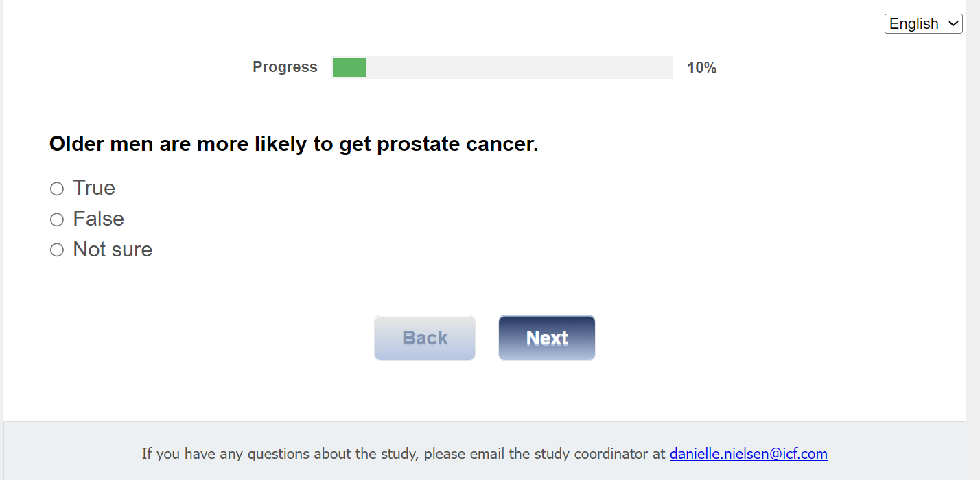Click the "Not sure" answer label text
This screenshot has width=980, height=480.
113,250
